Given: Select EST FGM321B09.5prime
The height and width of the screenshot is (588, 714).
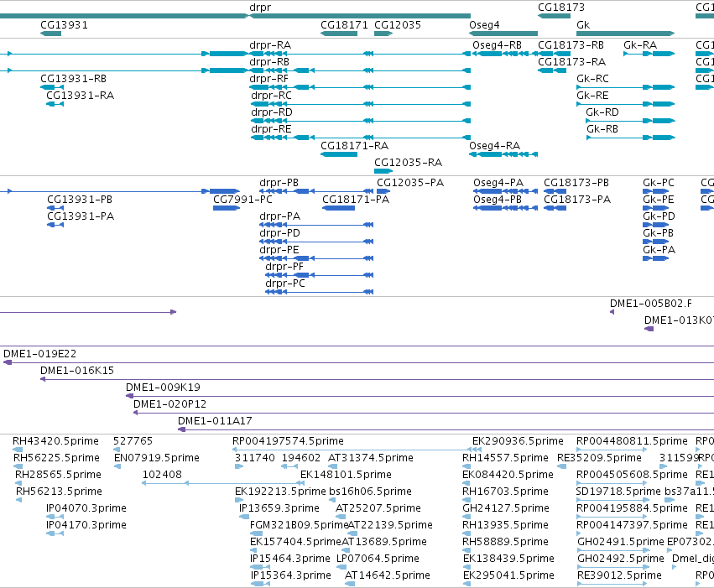Looking at the screenshot, I should point(300,526).
